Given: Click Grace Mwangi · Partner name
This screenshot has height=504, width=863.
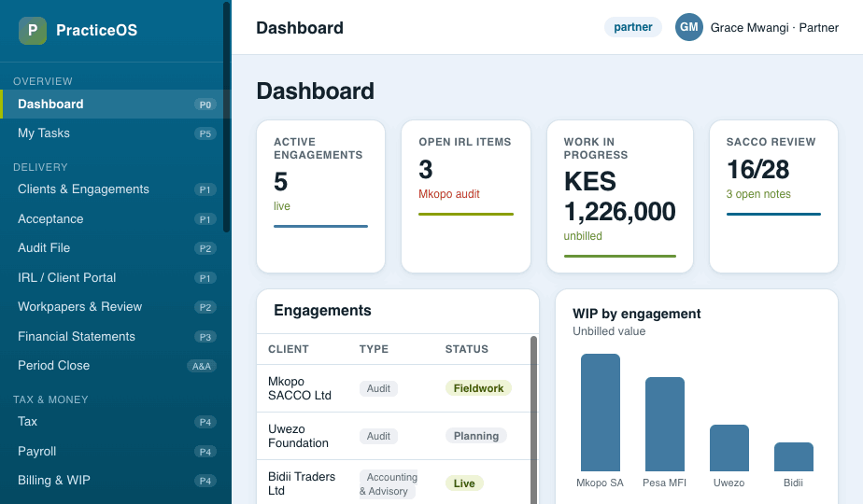Looking at the screenshot, I should click(774, 27).
